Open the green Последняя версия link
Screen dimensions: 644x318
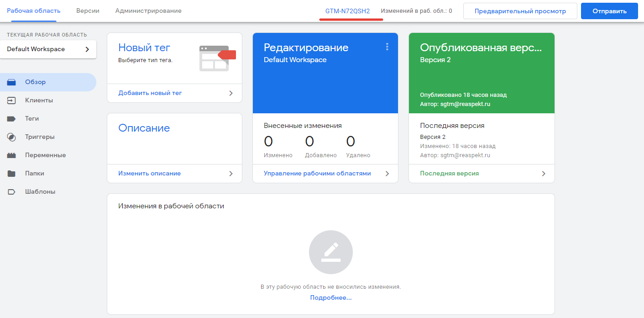(449, 174)
